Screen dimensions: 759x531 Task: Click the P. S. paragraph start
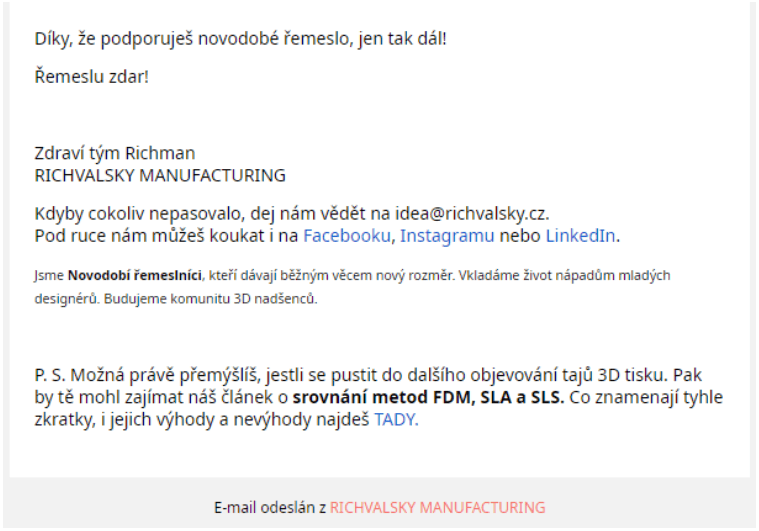click(x=50, y=375)
